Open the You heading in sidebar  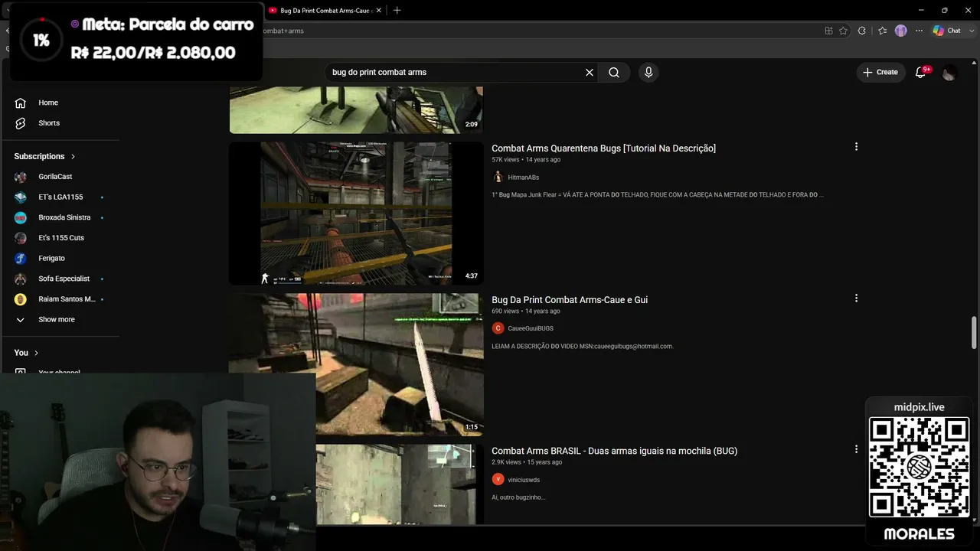click(21, 353)
